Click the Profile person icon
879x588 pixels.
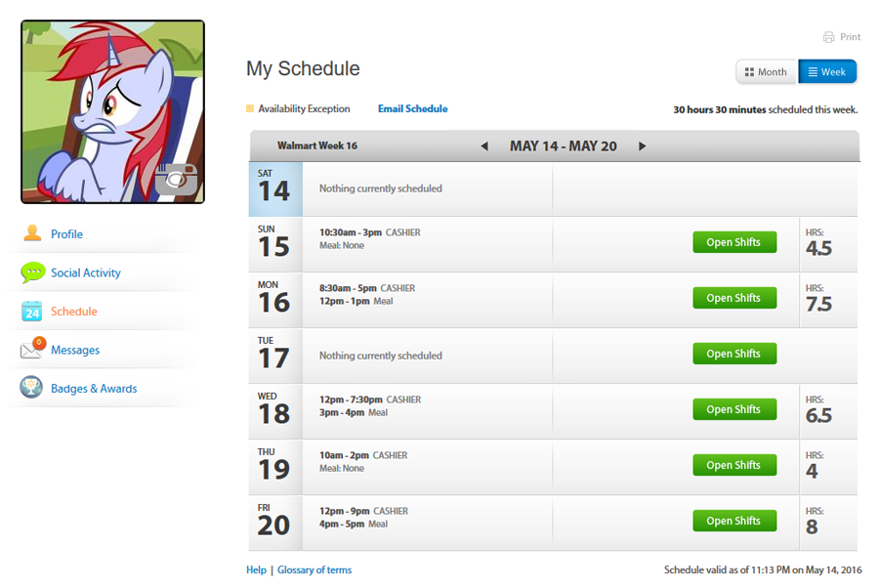coord(32,233)
